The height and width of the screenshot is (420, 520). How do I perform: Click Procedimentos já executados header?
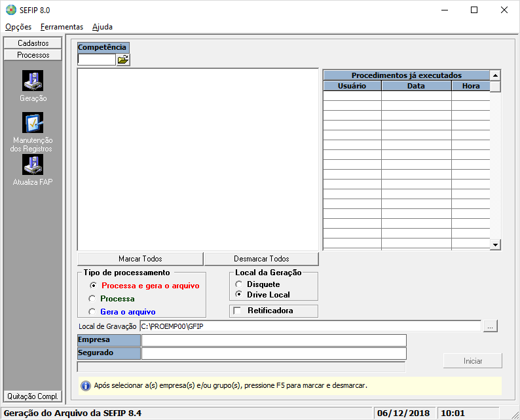406,75
